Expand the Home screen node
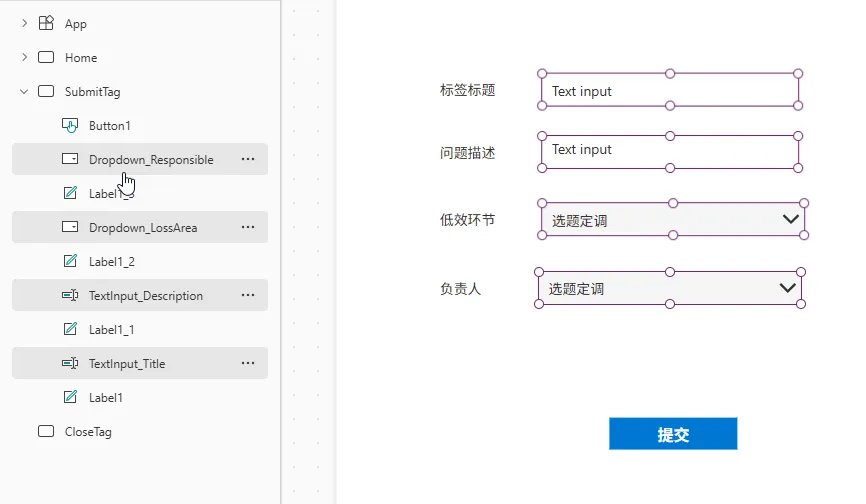Viewport: 866px width, 504px height. [24, 58]
